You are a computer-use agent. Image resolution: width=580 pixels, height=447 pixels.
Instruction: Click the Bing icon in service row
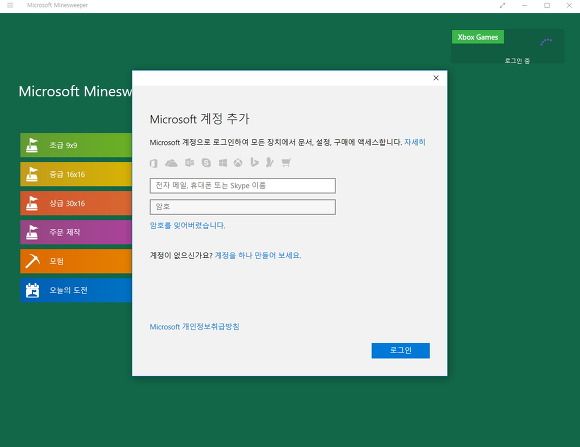coord(254,162)
